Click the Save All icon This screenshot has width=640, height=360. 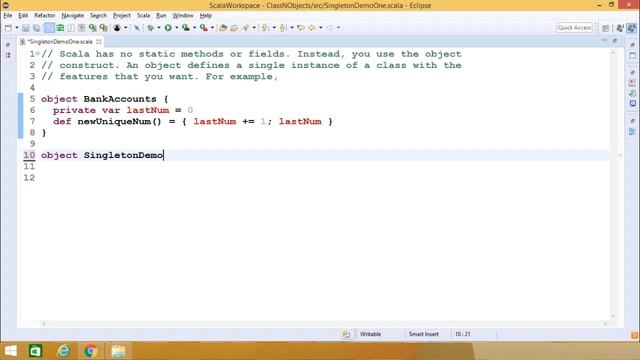click(36, 28)
